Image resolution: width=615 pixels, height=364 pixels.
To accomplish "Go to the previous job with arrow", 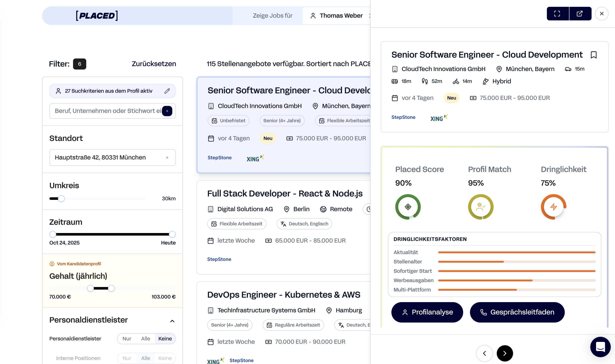I will coord(484,353).
